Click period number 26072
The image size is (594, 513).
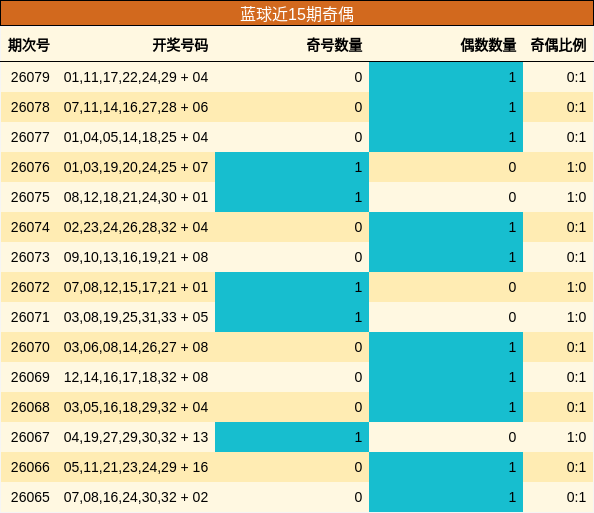tap(30, 287)
